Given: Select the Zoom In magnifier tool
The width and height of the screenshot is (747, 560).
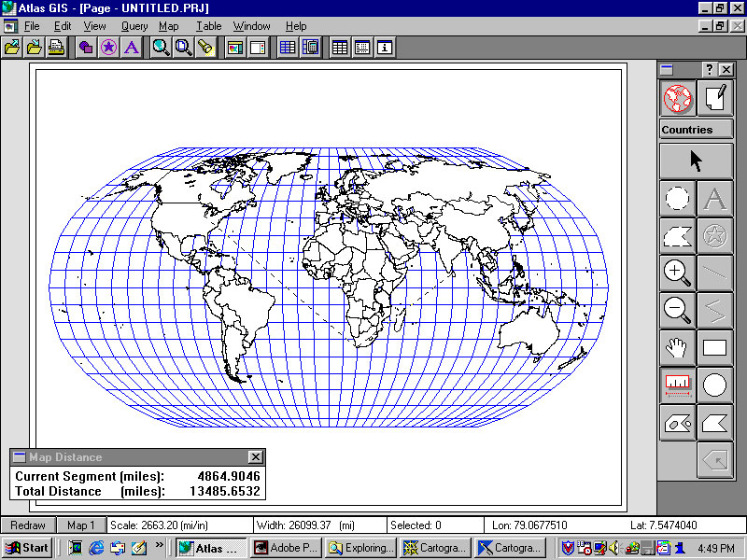Looking at the screenshot, I should [x=677, y=273].
